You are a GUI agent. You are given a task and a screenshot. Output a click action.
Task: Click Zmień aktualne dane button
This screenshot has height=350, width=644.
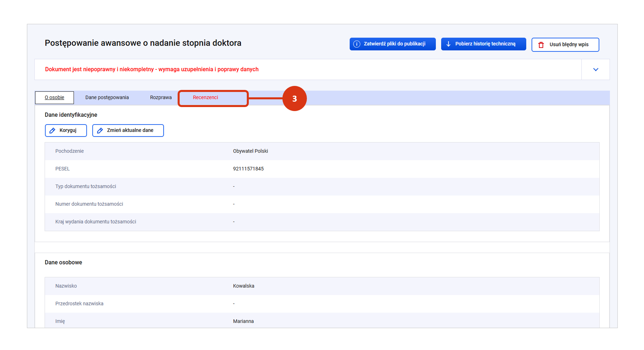128,131
